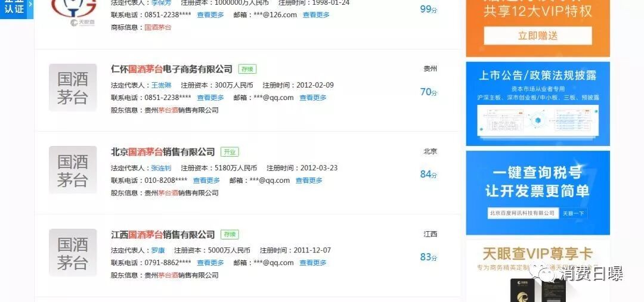
Task: Open 北京国酒茅台销售有限公司 company page
Action: 163,152
